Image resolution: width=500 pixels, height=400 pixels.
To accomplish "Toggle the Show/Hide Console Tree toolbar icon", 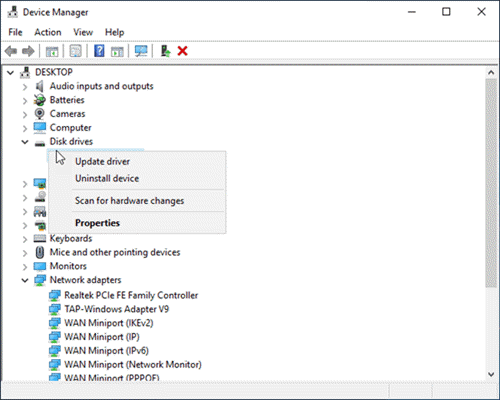I will (x=52, y=51).
